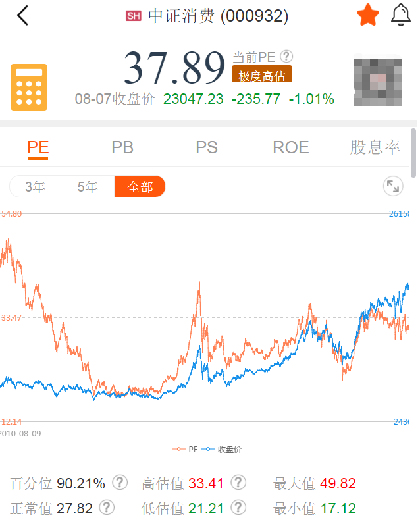
Task: Select the 全部 time range
Action: 140,187
